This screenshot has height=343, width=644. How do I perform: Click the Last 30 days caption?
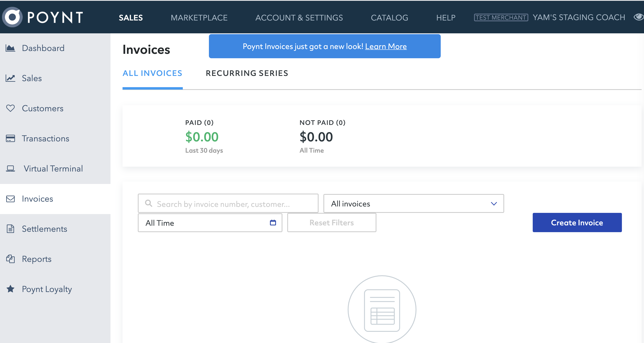[204, 150]
